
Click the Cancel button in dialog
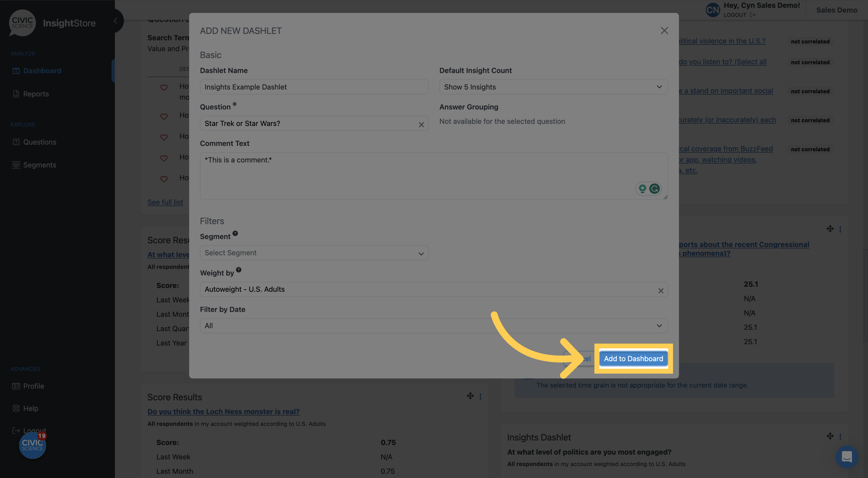[x=580, y=358]
